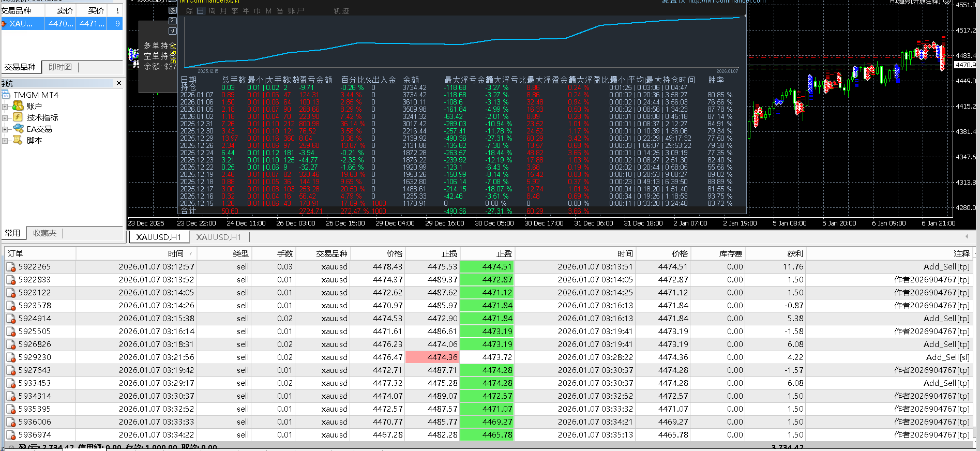980x451 pixels.
Task: Click the TMGM MT4 root icon
Action: (6, 95)
